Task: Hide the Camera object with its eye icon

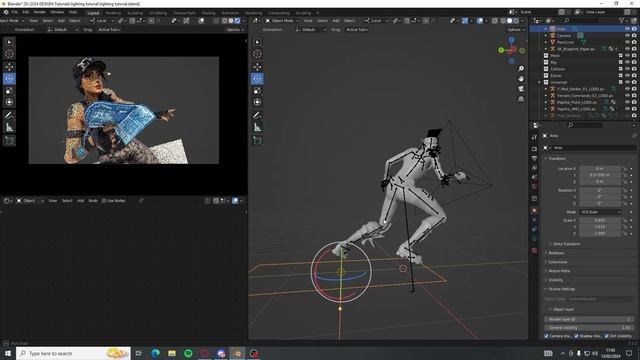Action: click(x=627, y=36)
